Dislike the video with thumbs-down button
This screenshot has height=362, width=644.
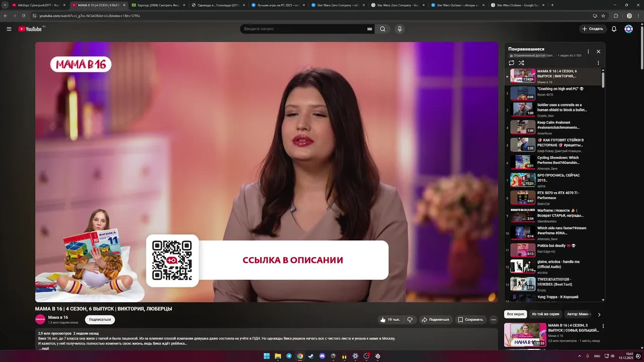[410, 320]
